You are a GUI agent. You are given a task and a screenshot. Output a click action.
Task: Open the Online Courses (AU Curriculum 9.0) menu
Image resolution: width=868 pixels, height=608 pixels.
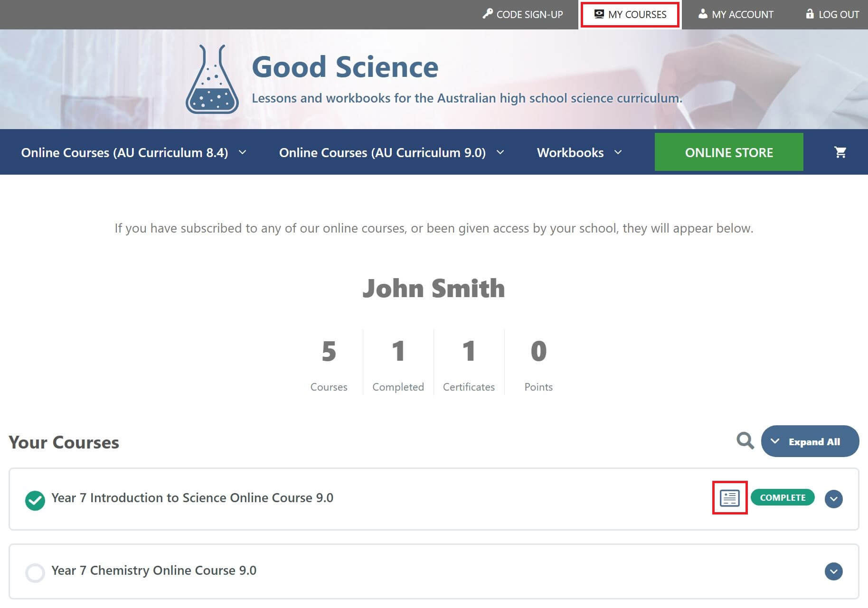pos(390,152)
